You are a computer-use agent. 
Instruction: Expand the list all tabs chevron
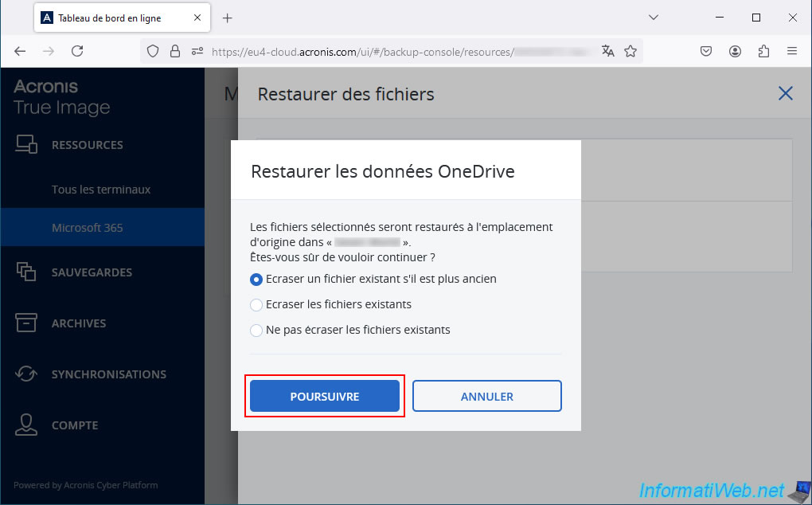tap(654, 18)
